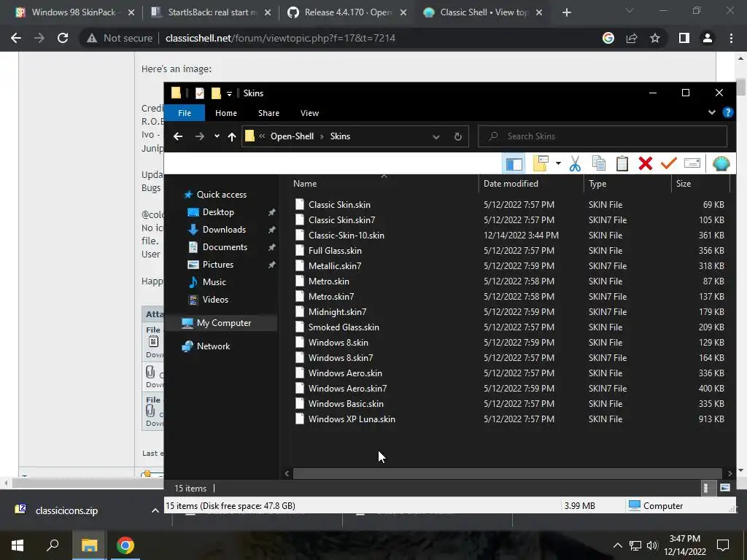This screenshot has width=747, height=560.
Task: Select Music in navigation pane
Action: tap(214, 282)
